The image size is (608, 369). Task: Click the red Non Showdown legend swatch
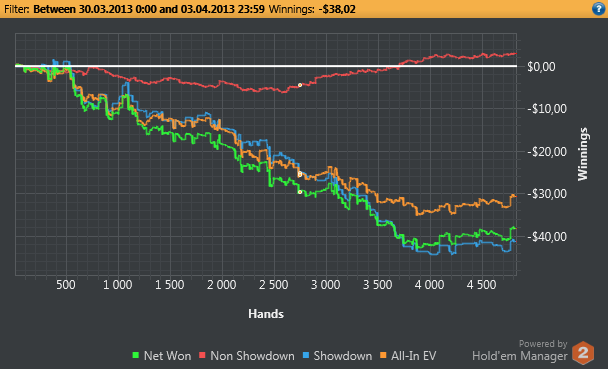coord(202,355)
